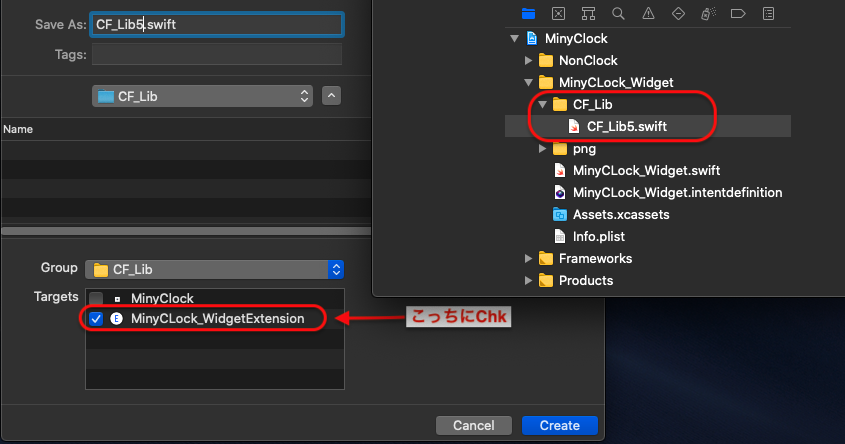
Task: Collapse the MinyCLock_Widget folder triangle
Action: pyautogui.click(x=529, y=83)
